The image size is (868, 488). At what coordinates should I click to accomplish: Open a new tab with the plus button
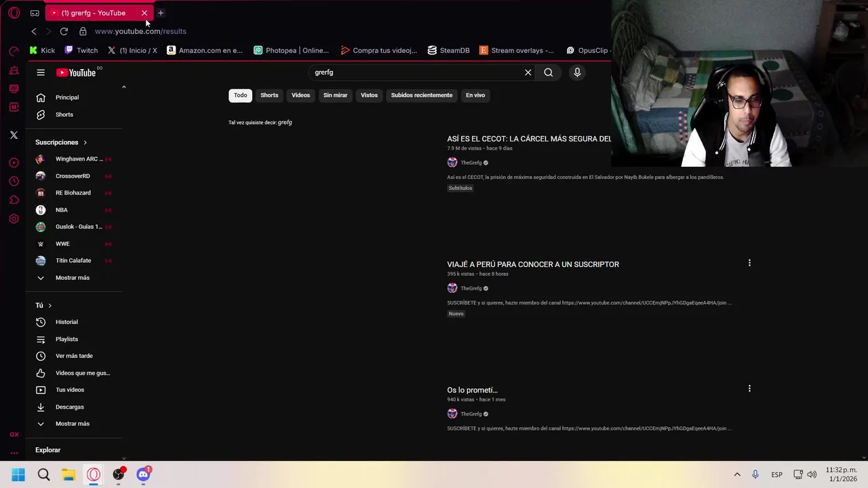pos(161,13)
